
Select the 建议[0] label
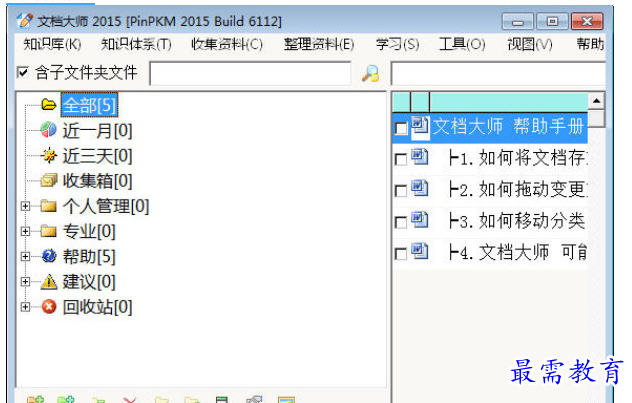(x=89, y=282)
